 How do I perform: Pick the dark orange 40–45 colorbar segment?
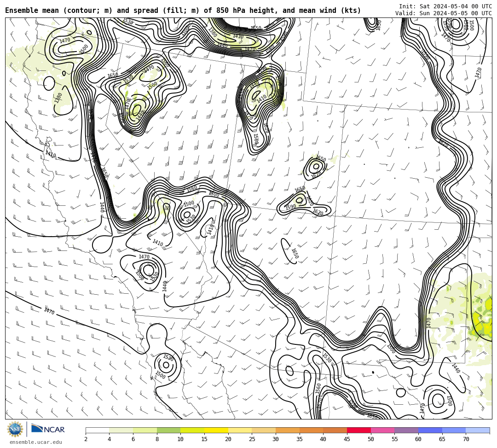click(x=335, y=430)
